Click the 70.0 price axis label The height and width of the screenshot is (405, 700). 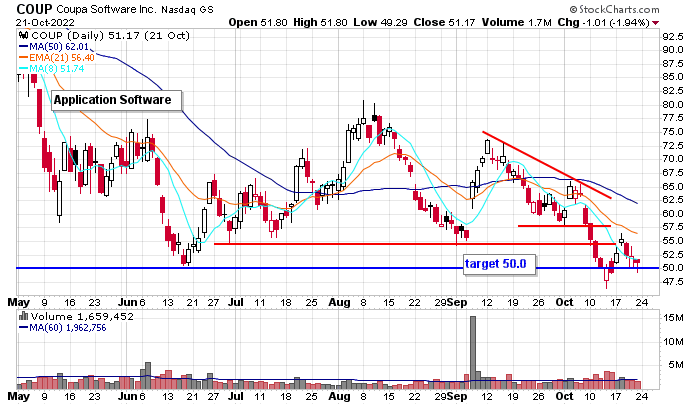coord(673,159)
